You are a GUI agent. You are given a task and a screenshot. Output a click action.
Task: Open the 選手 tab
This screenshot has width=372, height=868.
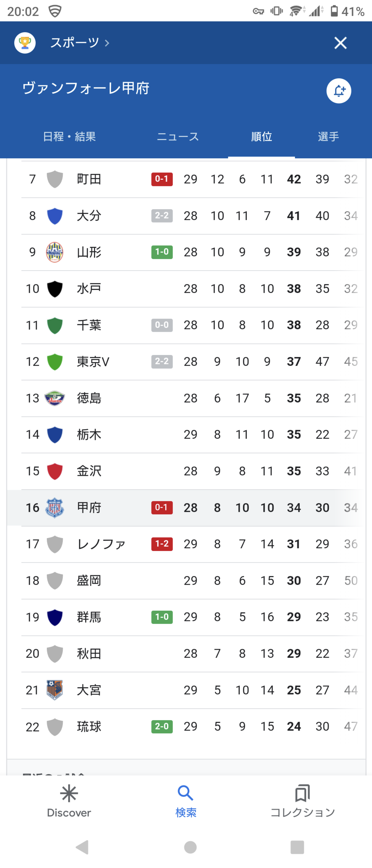pyautogui.click(x=328, y=137)
